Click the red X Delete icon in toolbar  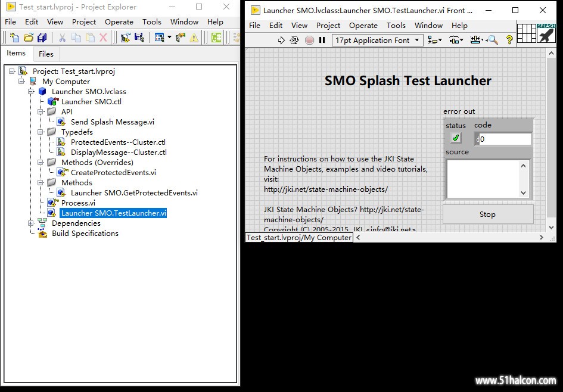pos(103,38)
